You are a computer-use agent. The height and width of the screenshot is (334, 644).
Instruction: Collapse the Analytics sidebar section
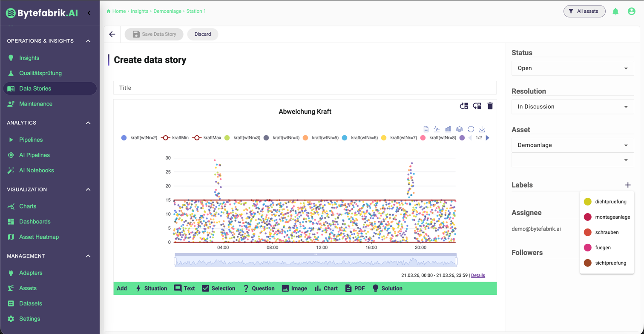88,123
